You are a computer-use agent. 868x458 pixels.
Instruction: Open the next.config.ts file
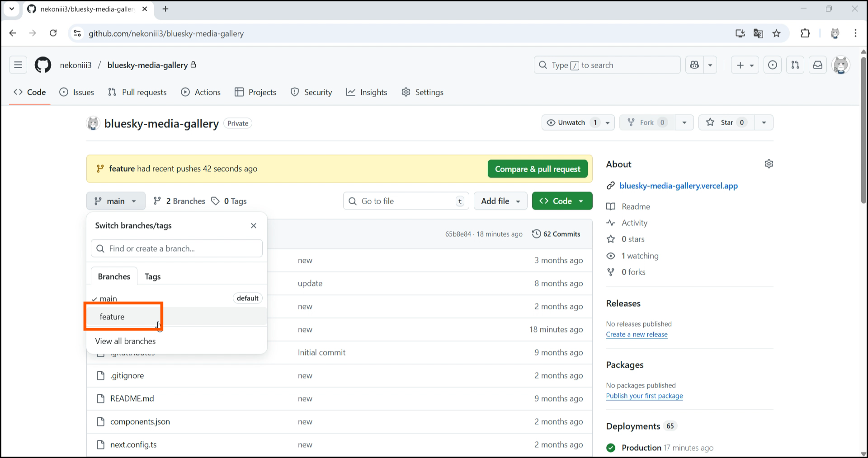[133, 444]
